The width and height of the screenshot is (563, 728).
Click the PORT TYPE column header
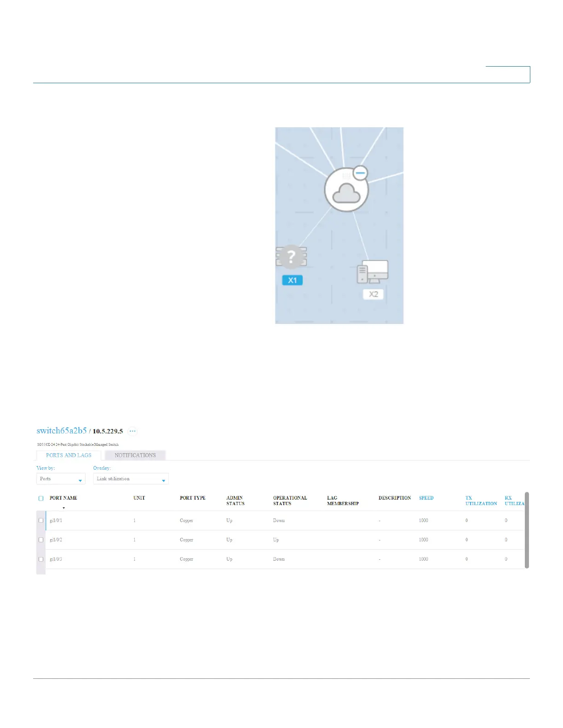(x=193, y=498)
